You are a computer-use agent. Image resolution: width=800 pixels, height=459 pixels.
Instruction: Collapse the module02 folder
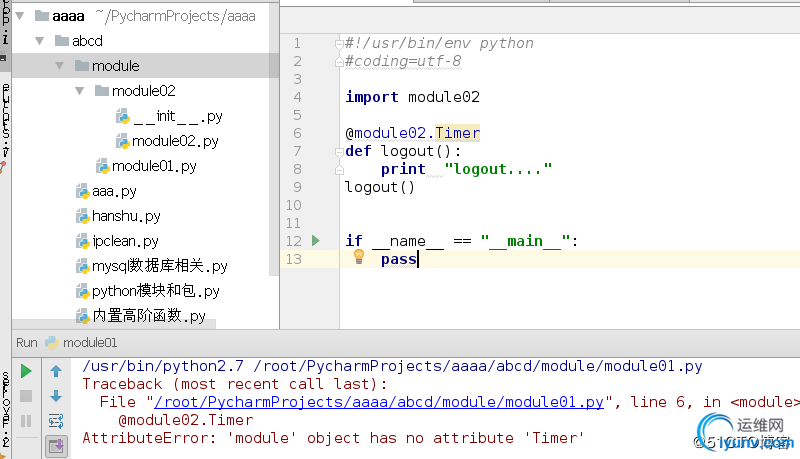[x=80, y=91]
